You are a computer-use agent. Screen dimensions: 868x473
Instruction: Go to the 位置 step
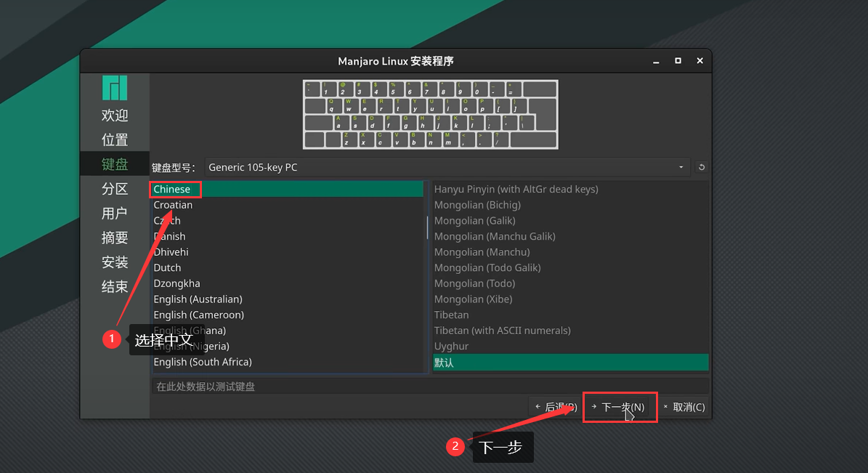pos(115,140)
